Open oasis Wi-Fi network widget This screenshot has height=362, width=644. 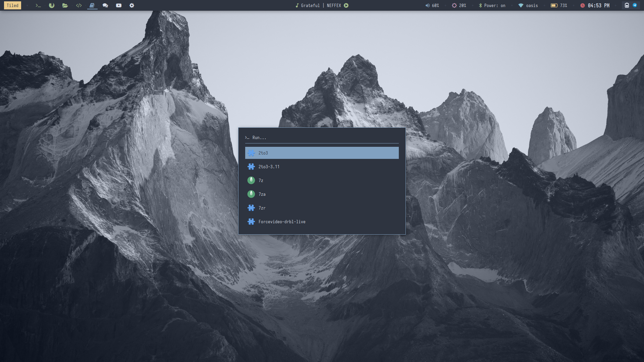(x=528, y=5)
